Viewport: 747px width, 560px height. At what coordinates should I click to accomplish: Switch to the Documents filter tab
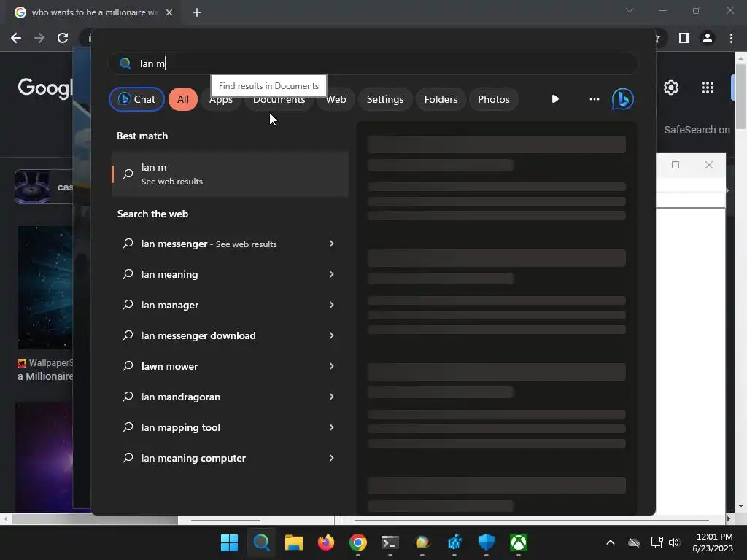[279, 99]
